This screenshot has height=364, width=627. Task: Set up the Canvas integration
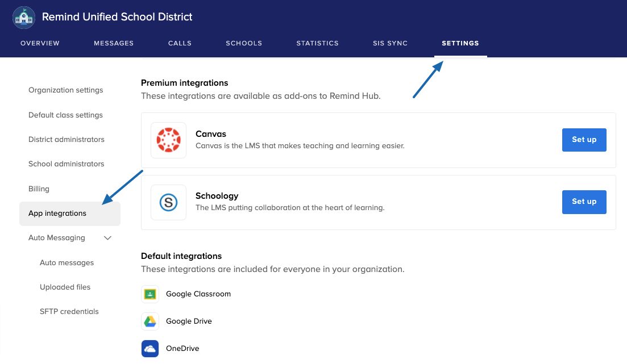[584, 140]
